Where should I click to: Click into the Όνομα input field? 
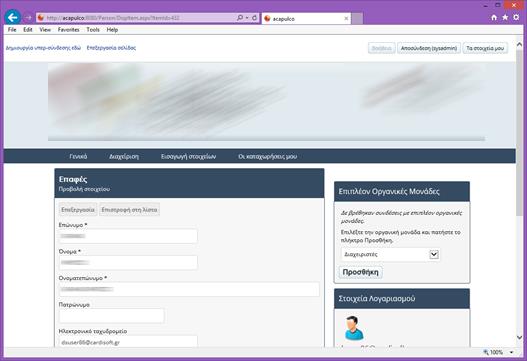(128, 263)
